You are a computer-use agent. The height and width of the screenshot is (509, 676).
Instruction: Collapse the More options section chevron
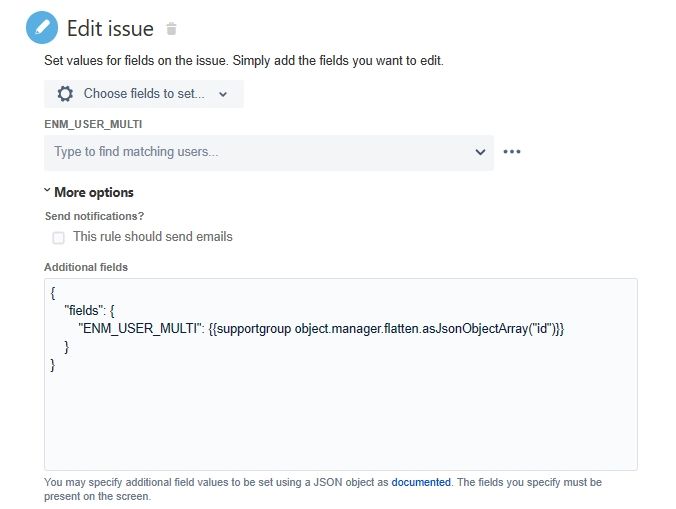[47, 190]
